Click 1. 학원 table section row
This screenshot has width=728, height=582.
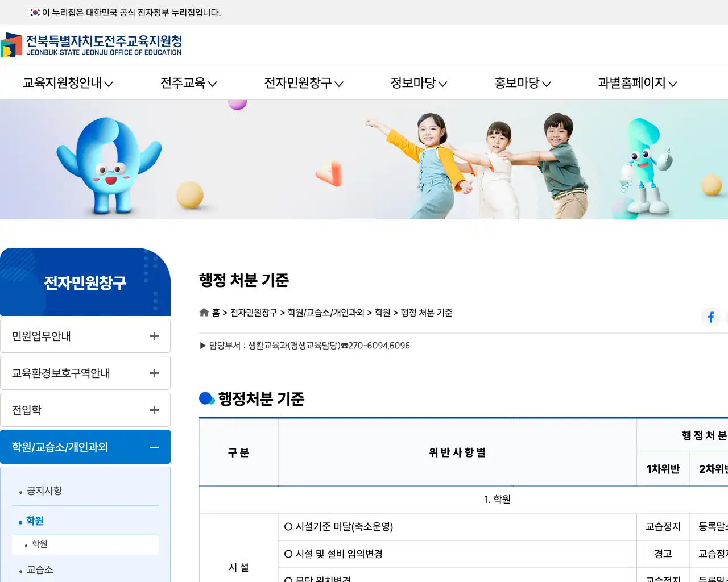[x=498, y=499]
